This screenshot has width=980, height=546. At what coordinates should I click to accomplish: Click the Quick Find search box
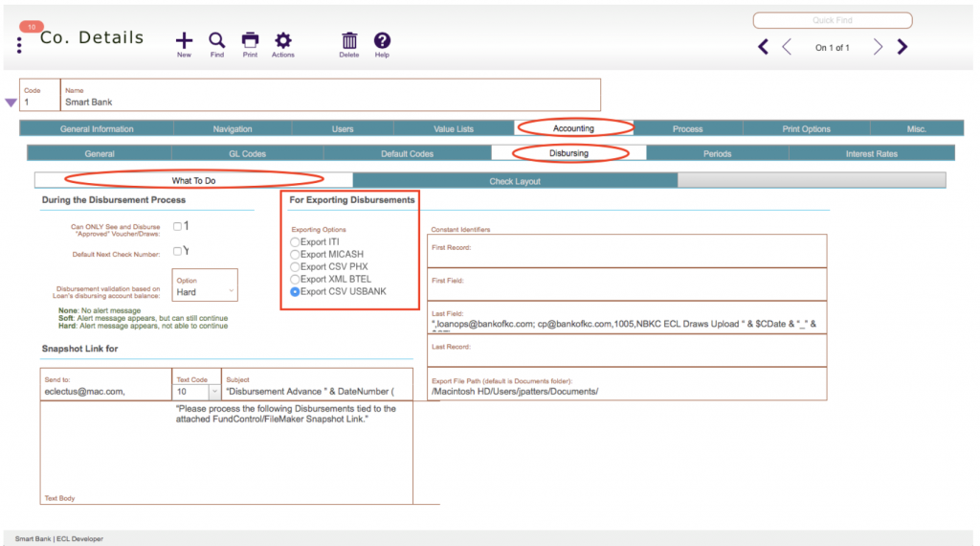(833, 20)
